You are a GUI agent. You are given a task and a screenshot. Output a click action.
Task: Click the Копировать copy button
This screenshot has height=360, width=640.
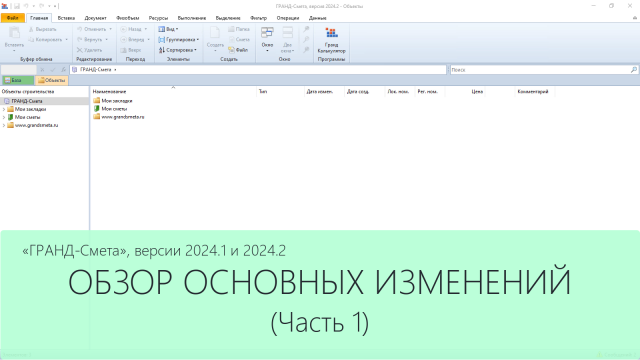[48, 40]
